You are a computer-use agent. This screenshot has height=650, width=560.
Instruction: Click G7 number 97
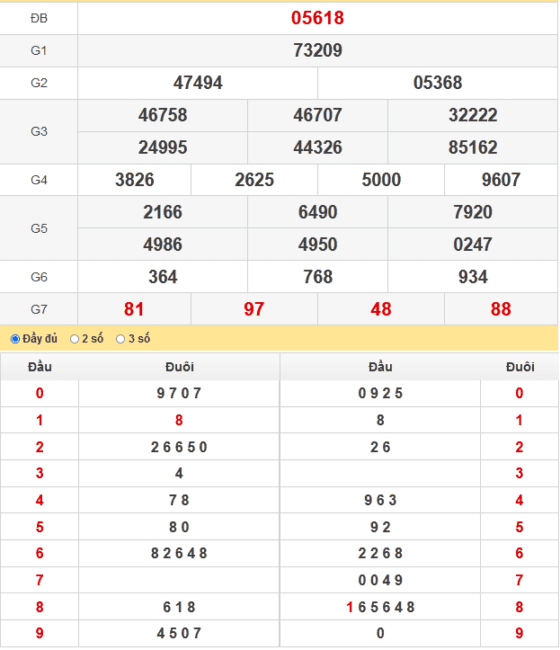[x=254, y=309]
